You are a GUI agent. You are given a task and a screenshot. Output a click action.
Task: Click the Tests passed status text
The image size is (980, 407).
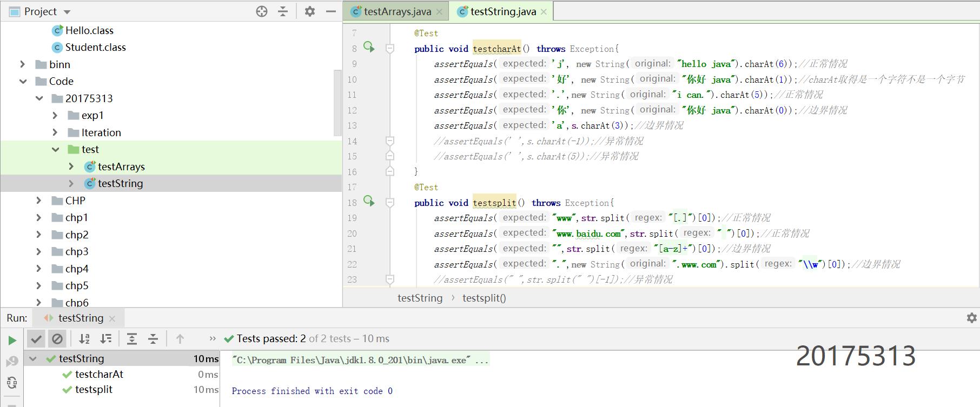(313, 339)
